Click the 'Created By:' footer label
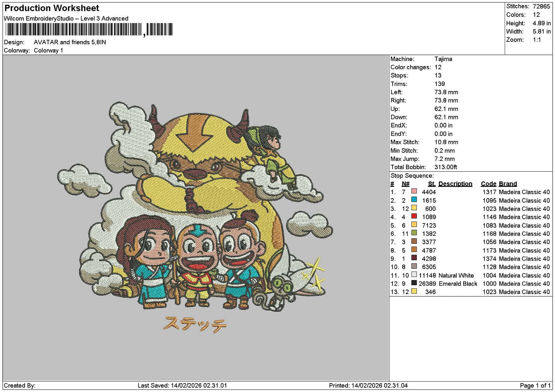Viewport: 555px width, 392px height. coord(20,385)
